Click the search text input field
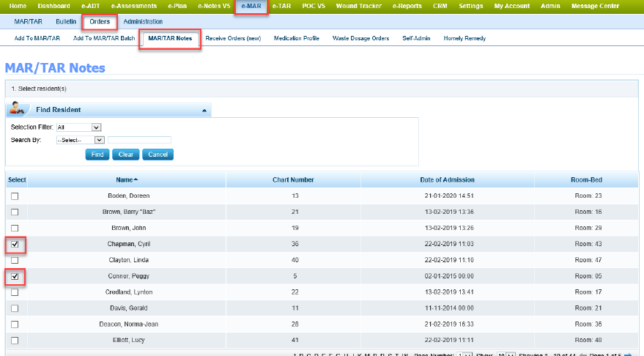The width and height of the screenshot is (644, 356). click(x=139, y=140)
